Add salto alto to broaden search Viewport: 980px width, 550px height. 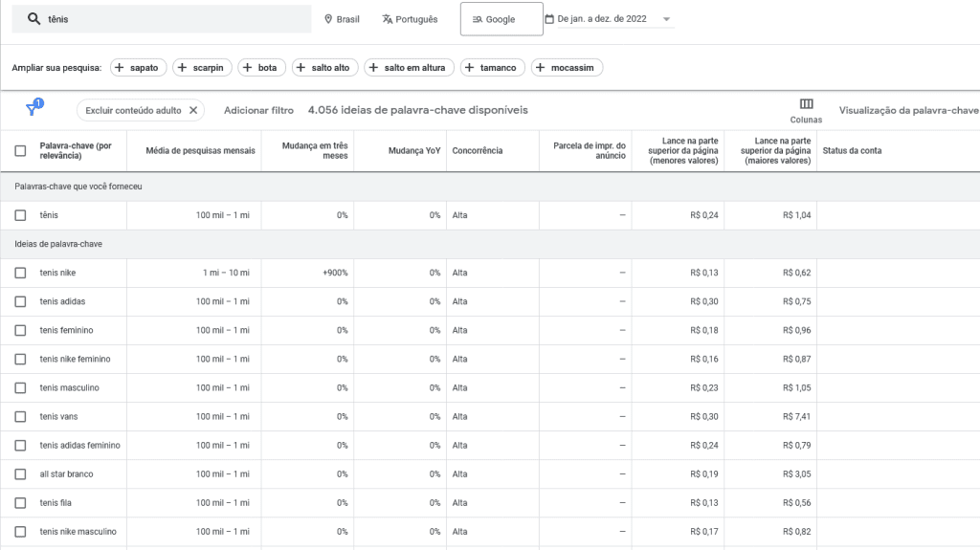[x=324, y=68]
